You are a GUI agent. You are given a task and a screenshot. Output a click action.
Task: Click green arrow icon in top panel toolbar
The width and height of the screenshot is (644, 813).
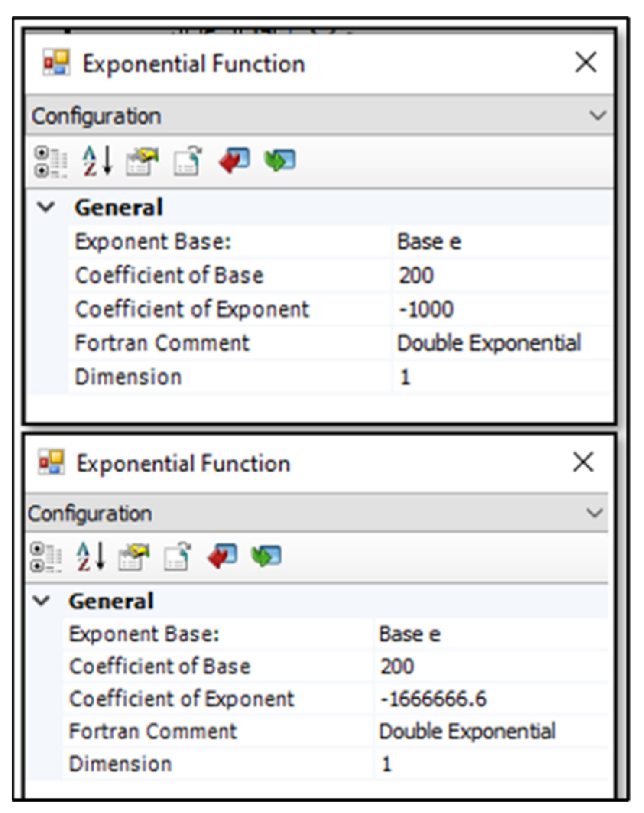280,160
